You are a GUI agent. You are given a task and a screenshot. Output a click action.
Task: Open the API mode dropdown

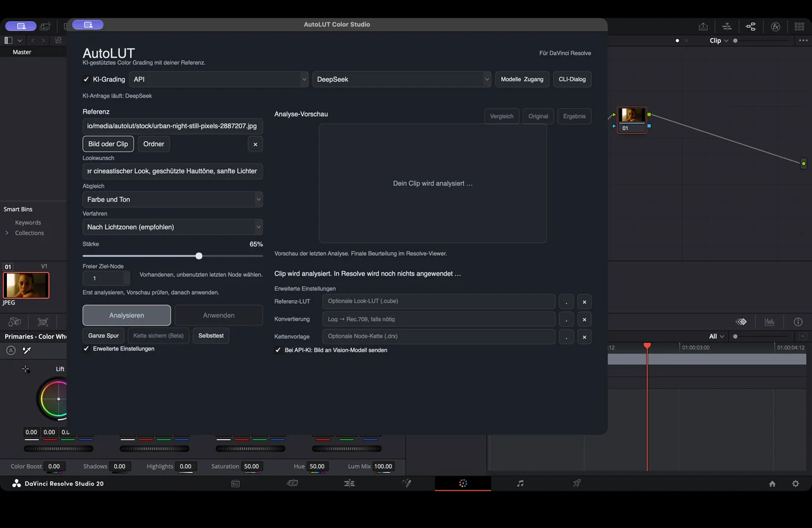coord(219,79)
